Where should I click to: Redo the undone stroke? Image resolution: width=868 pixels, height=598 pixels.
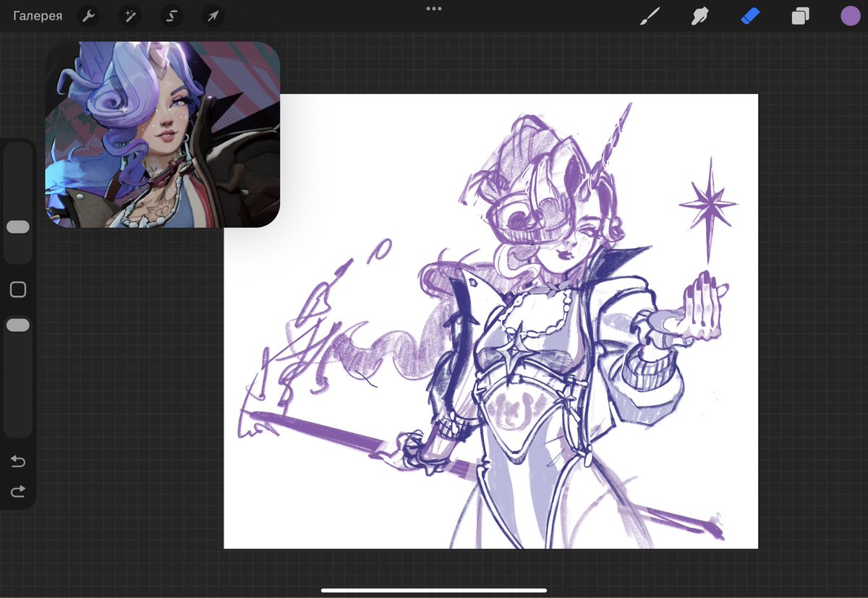coord(18,492)
